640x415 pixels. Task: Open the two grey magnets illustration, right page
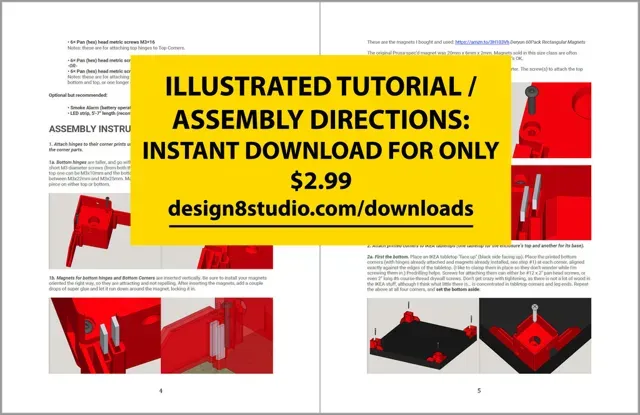tap(551, 202)
